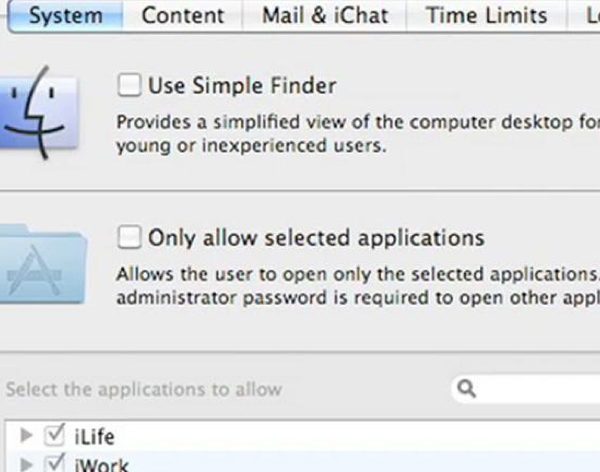Click the selected applications description text

point(355,285)
